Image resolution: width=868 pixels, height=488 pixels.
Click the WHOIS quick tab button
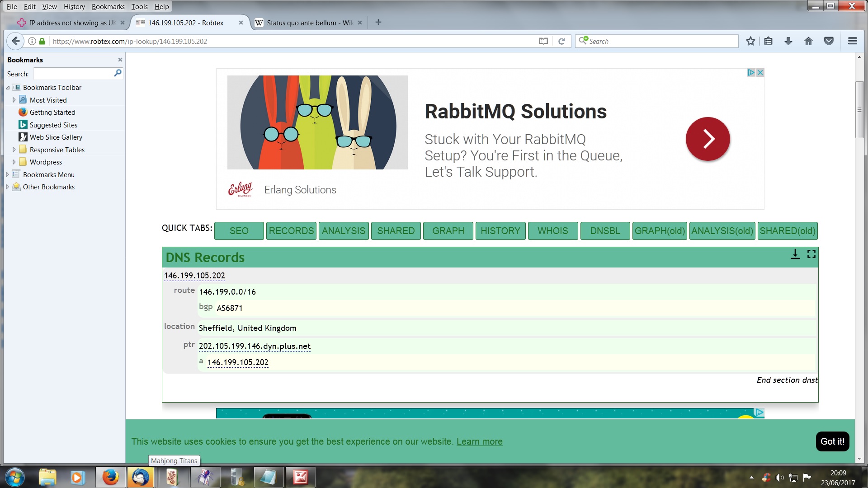click(x=552, y=231)
